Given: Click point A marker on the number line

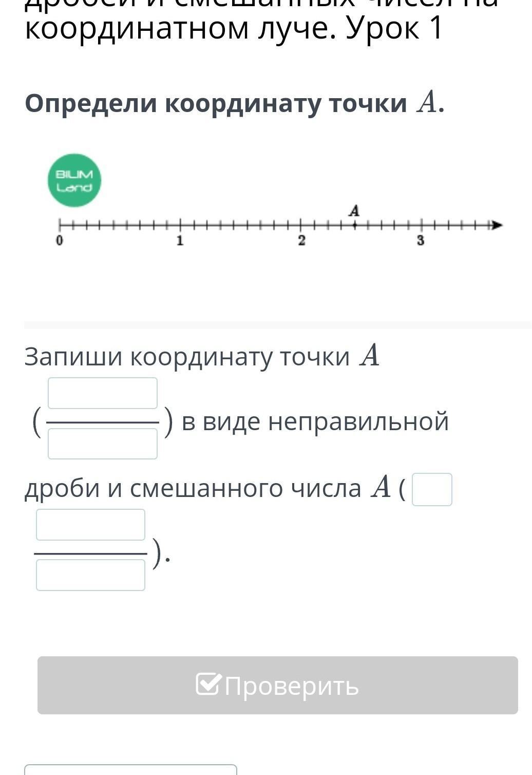Looking at the screenshot, I should coord(354,225).
